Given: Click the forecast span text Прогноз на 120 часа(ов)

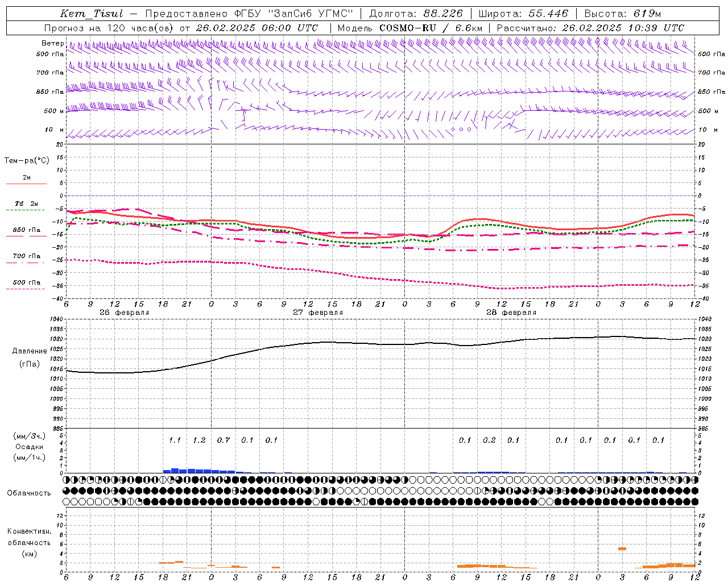Looking at the screenshot, I should (109, 28).
